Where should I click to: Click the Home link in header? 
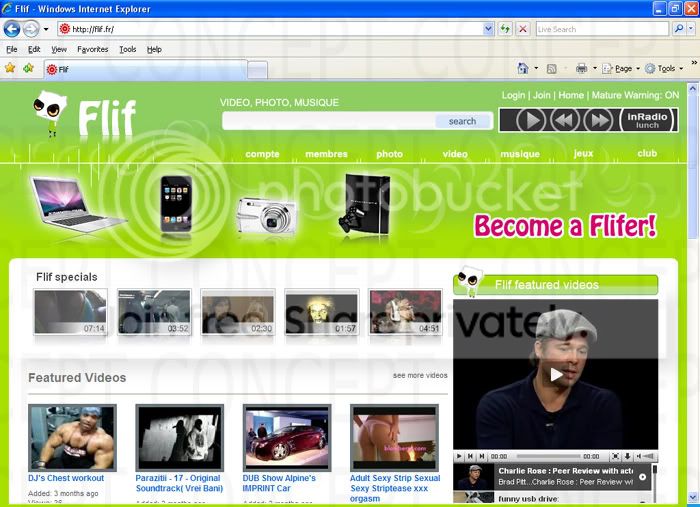point(571,95)
